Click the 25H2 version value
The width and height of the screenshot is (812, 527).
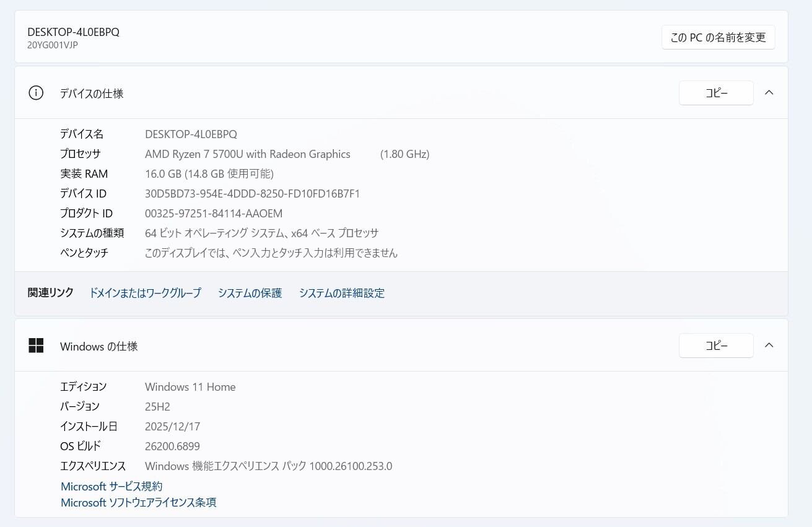(157, 407)
